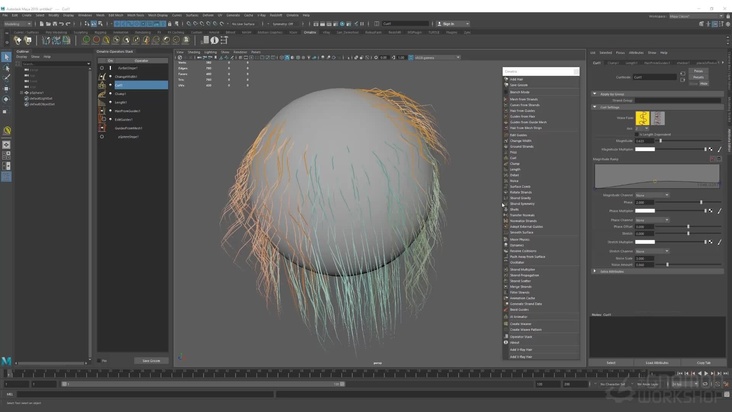Image resolution: width=732 pixels, height=412 pixels.
Task: Click the Undo arrow in status line
Action: click(62, 24)
